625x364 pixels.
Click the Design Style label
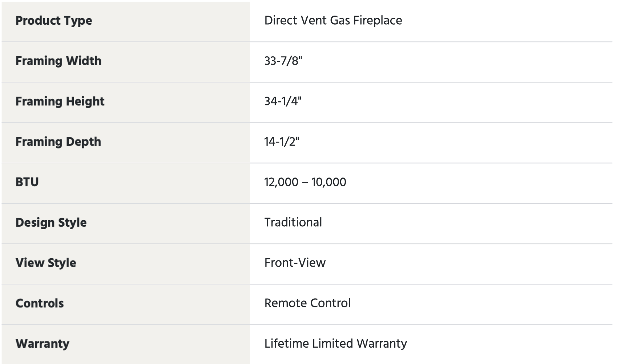pos(51,222)
